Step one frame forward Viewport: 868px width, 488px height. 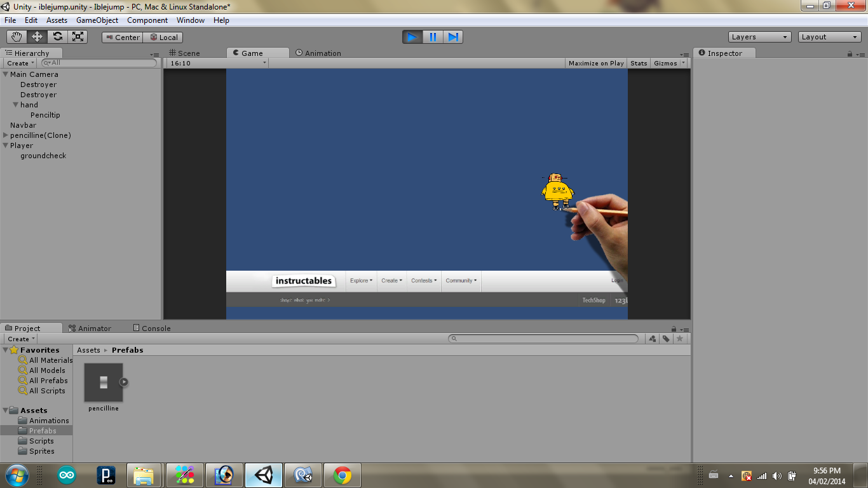[453, 37]
